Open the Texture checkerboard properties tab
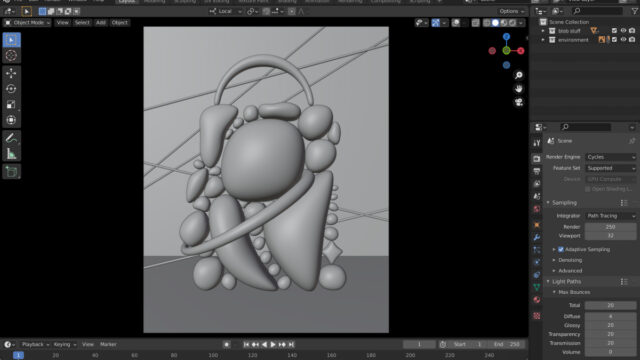Screen dimensions: 640x360 click(x=537, y=316)
